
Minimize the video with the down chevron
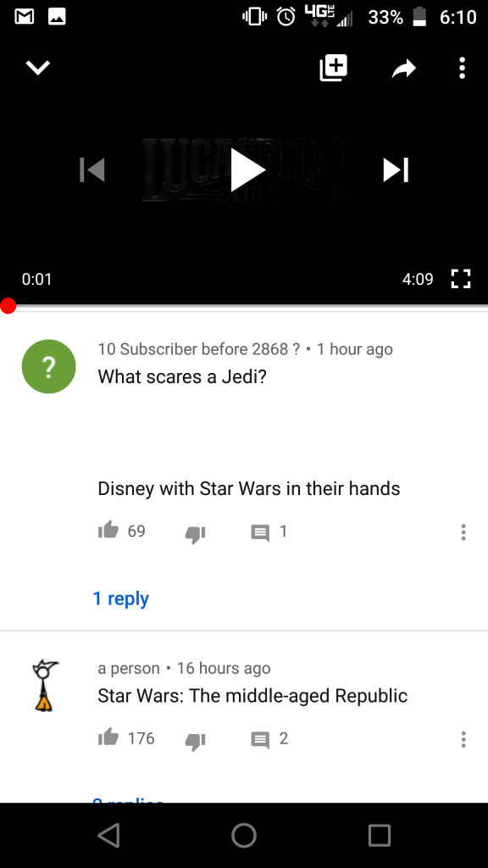(x=38, y=68)
